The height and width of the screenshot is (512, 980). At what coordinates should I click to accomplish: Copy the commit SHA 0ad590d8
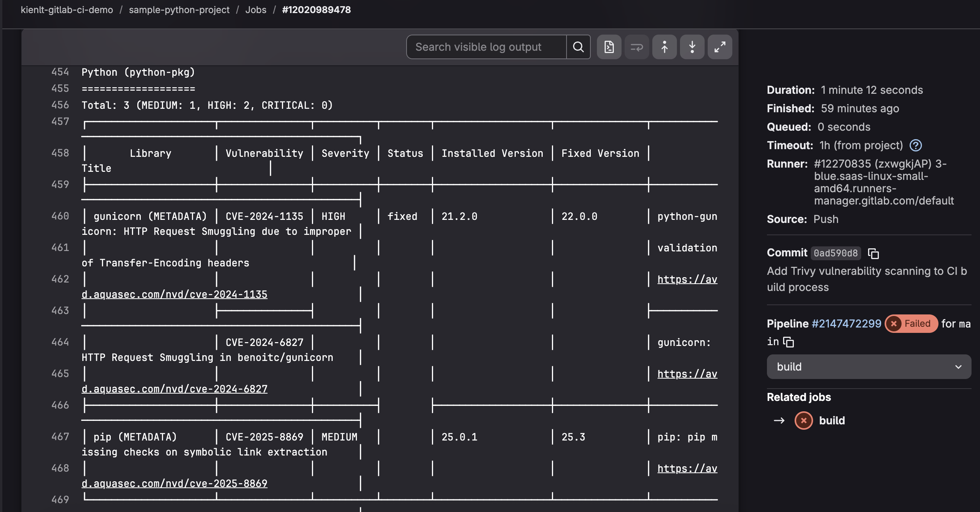873,253
